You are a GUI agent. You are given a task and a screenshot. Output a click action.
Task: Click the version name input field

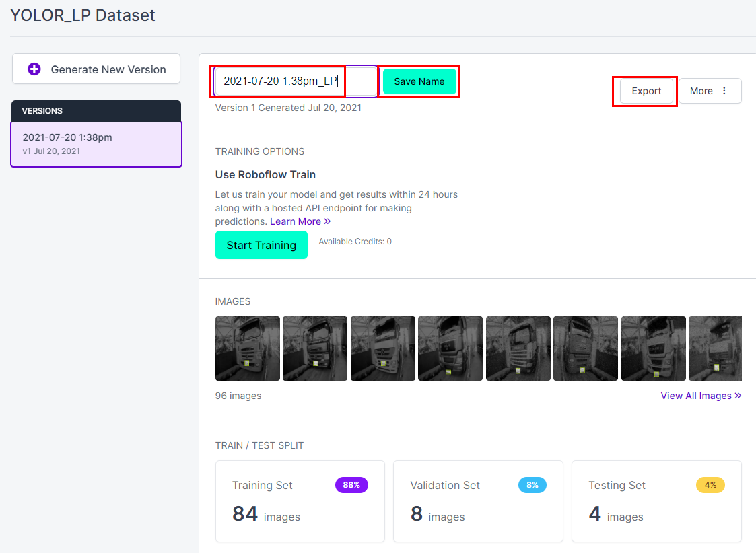(296, 81)
